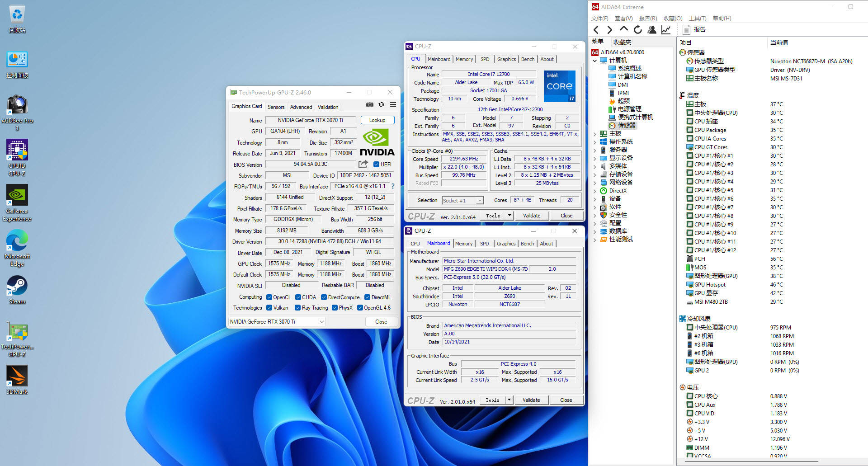Click AIDA64 user profile toolbar icon

pyautogui.click(x=652, y=30)
